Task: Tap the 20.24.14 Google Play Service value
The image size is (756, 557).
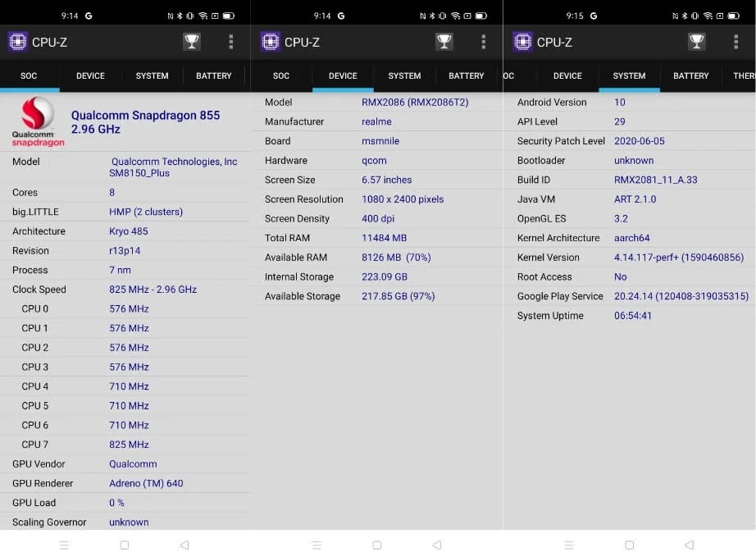Action: [x=681, y=296]
